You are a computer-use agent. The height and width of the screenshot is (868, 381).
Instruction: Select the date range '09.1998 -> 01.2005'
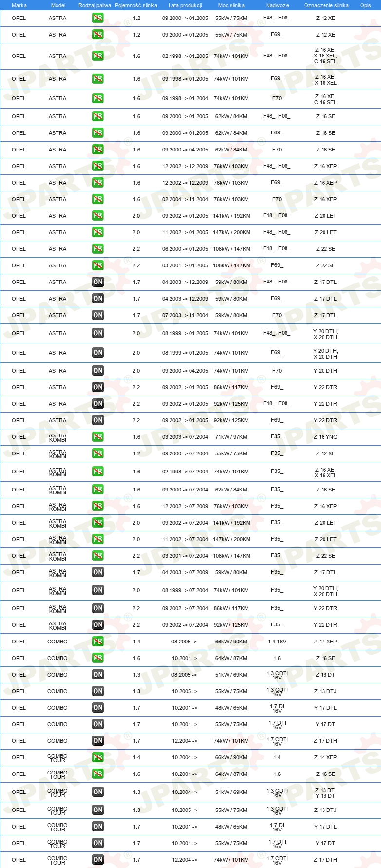point(185,79)
